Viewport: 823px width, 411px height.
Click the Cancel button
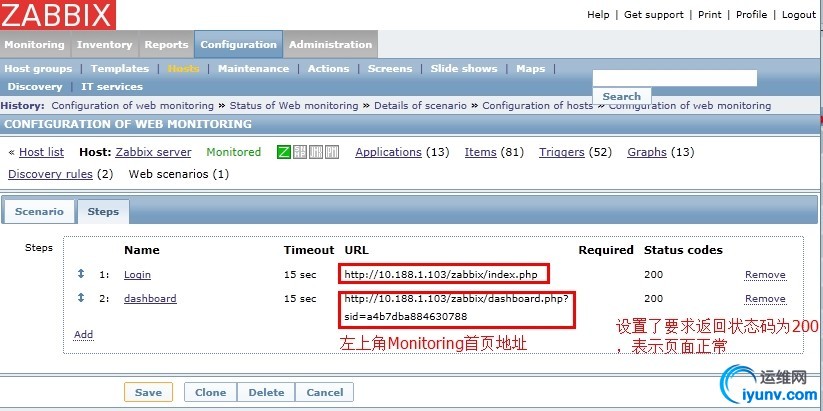[324, 393]
